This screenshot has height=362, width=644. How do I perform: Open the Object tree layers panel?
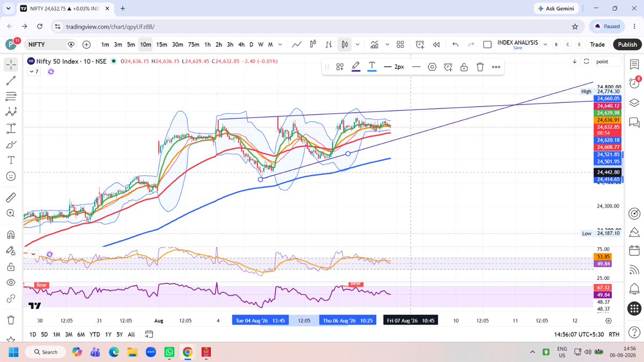point(634,102)
